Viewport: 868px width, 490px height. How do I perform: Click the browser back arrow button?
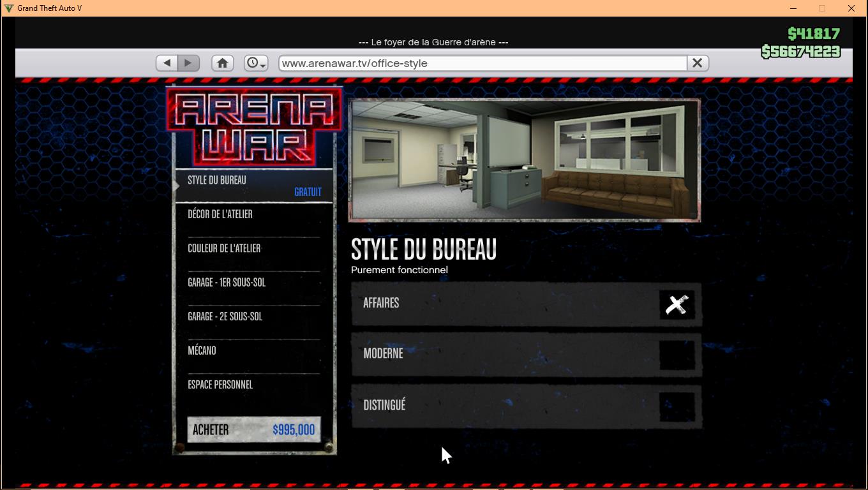167,63
